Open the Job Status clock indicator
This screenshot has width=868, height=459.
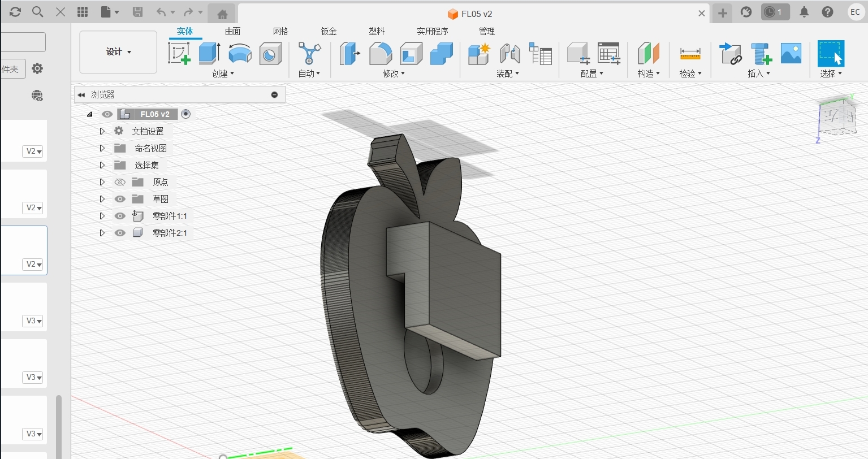(775, 12)
